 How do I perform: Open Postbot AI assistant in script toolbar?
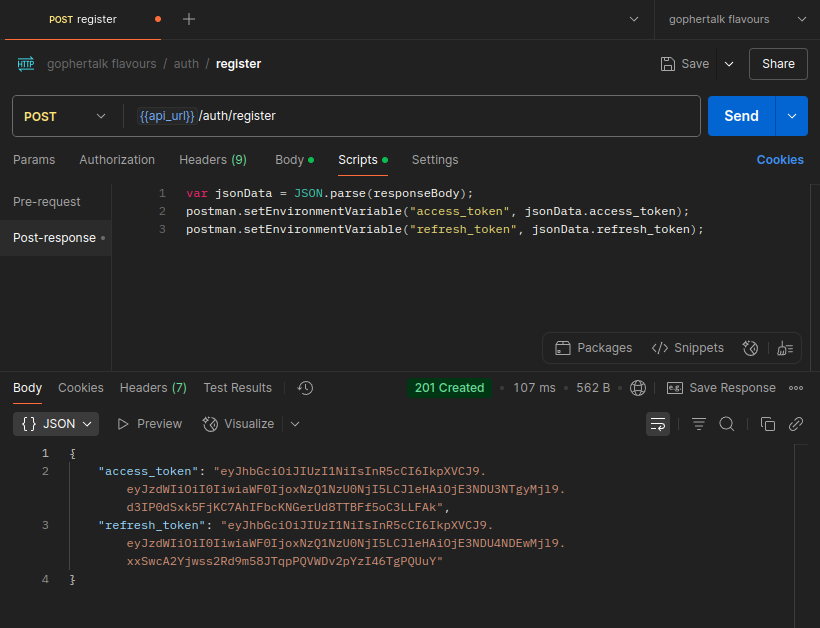[x=750, y=348]
